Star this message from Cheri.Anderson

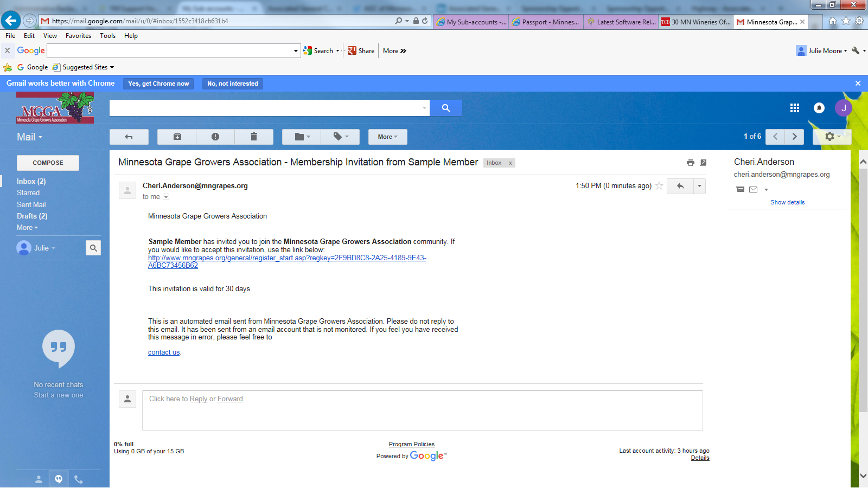(659, 186)
